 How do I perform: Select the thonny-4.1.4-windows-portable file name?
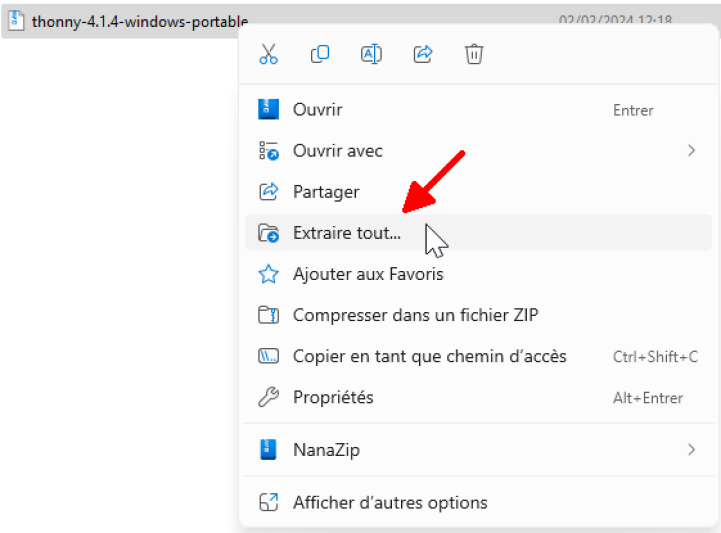click(139, 21)
